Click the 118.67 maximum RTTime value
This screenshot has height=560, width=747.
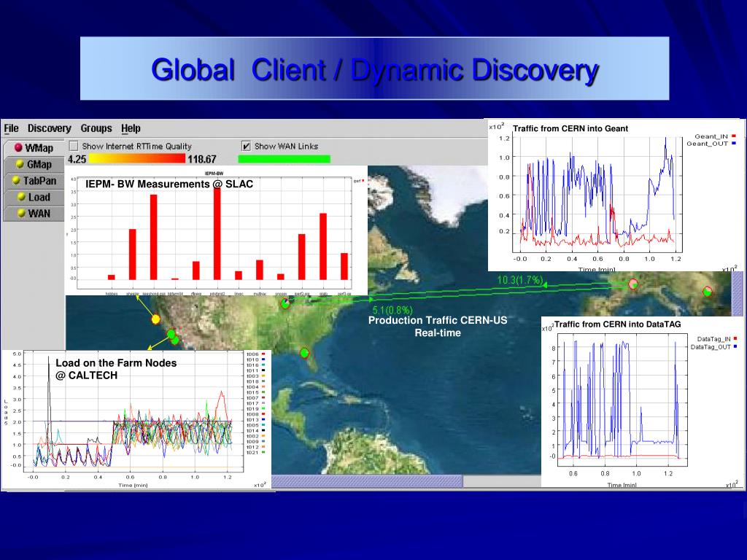point(202,159)
